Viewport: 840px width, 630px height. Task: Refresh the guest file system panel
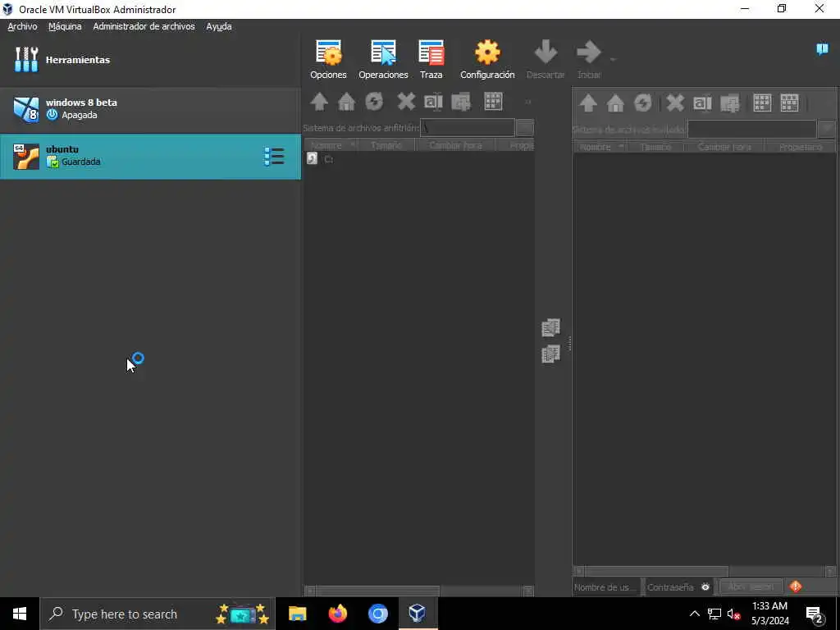click(x=643, y=103)
